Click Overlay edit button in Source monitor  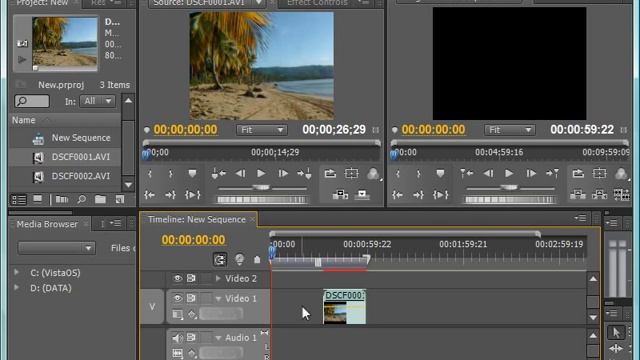[x=362, y=195]
